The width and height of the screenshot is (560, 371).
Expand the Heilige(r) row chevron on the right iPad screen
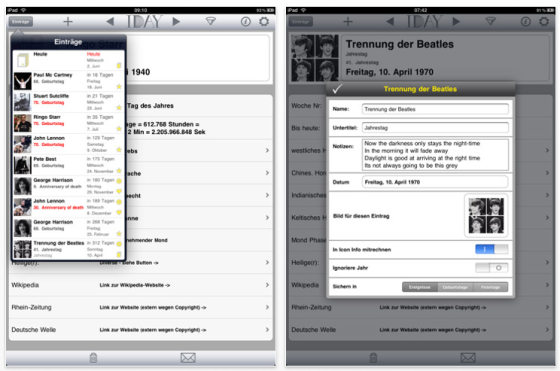[547, 262]
